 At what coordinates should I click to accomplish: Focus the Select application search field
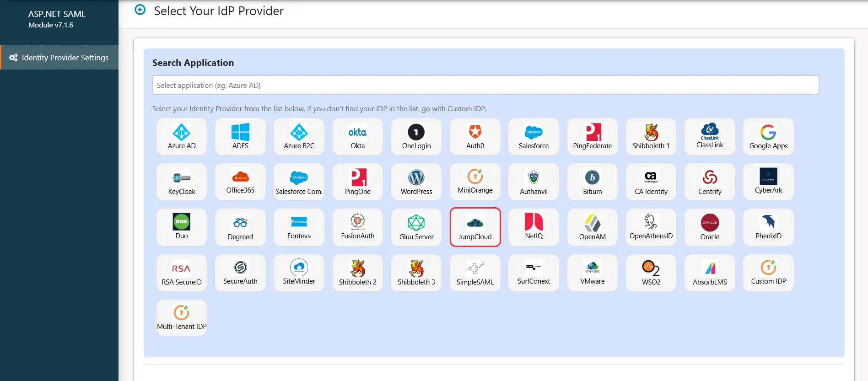click(485, 85)
